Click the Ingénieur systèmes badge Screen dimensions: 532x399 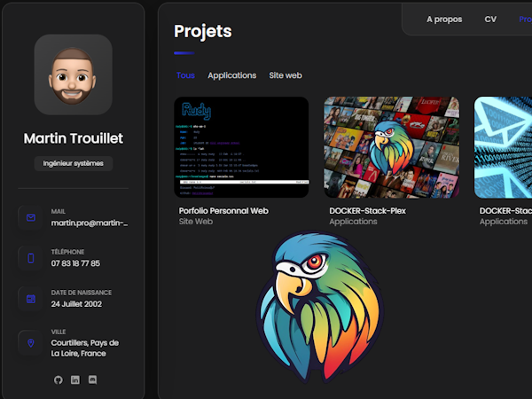click(x=74, y=163)
